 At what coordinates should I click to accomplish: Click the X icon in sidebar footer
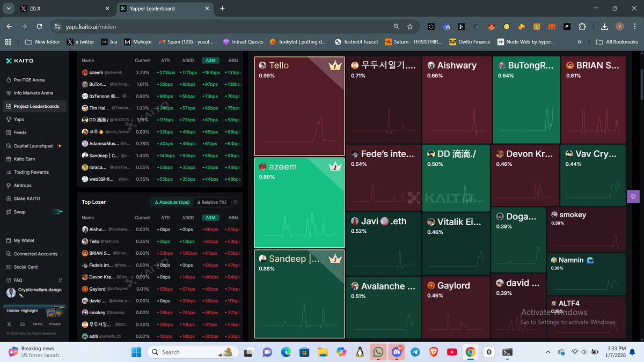click(9, 324)
